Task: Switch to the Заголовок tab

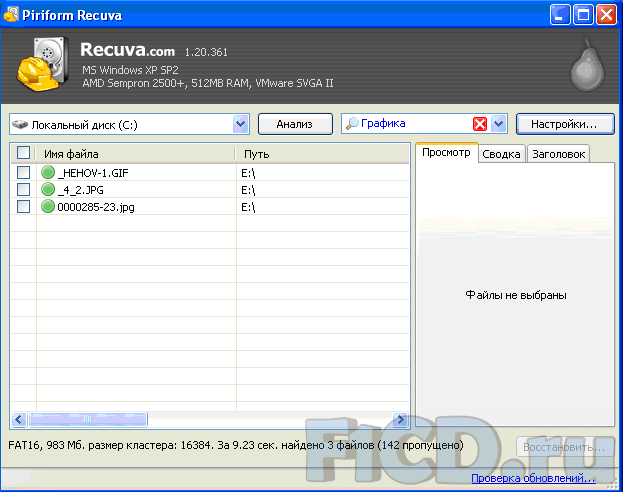Action: coord(559,154)
